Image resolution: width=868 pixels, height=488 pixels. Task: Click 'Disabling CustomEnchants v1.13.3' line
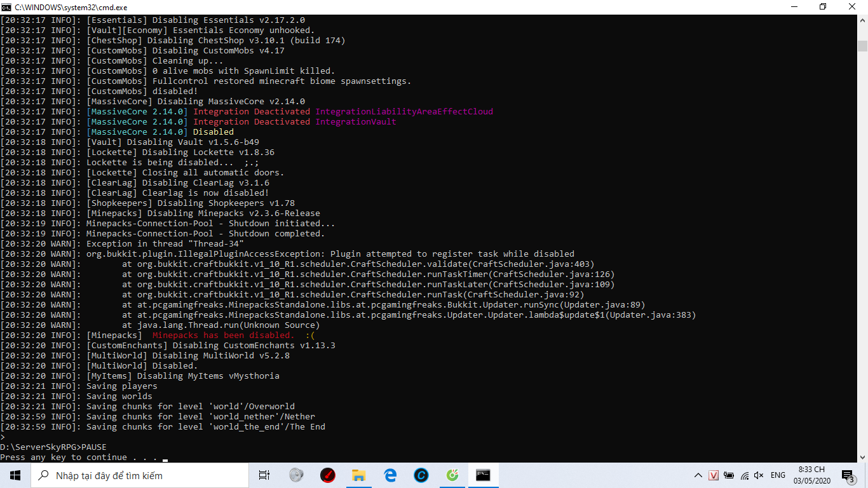(168, 345)
